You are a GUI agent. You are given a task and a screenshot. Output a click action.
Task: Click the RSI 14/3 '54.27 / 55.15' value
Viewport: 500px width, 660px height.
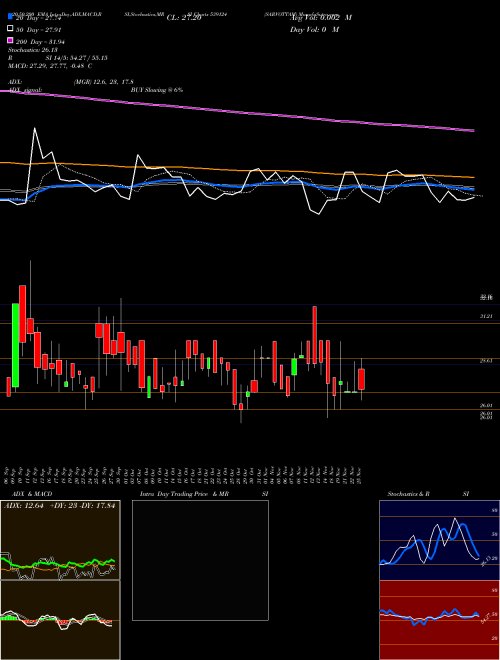(x=87, y=58)
